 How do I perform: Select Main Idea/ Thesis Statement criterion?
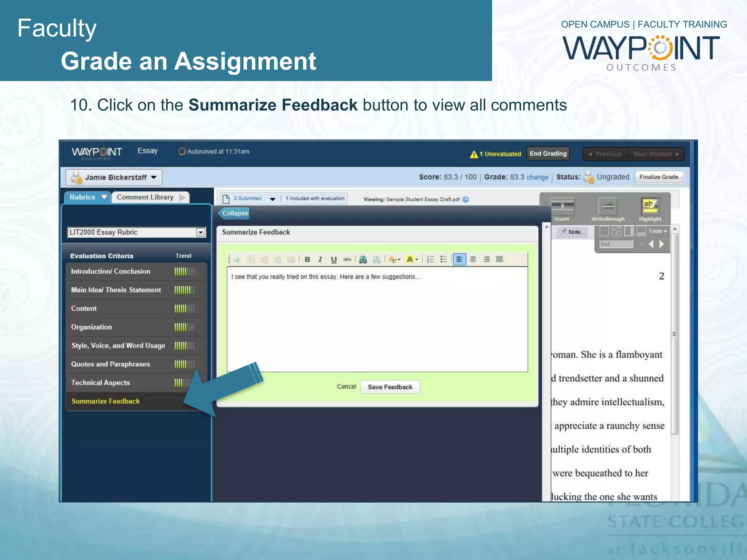[136, 290]
